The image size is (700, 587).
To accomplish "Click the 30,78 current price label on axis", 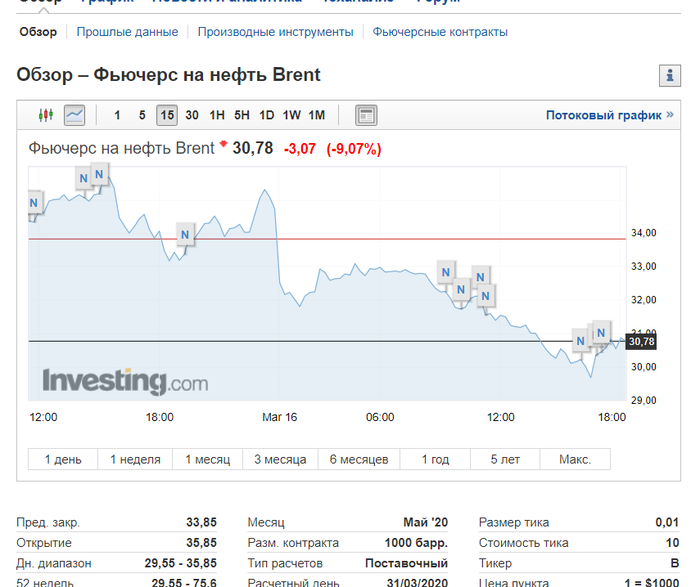I will [x=641, y=342].
